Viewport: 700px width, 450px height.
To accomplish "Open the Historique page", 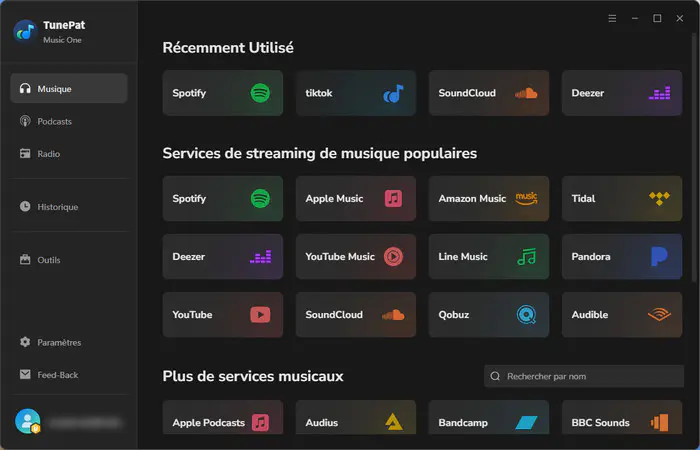I will (x=69, y=207).
